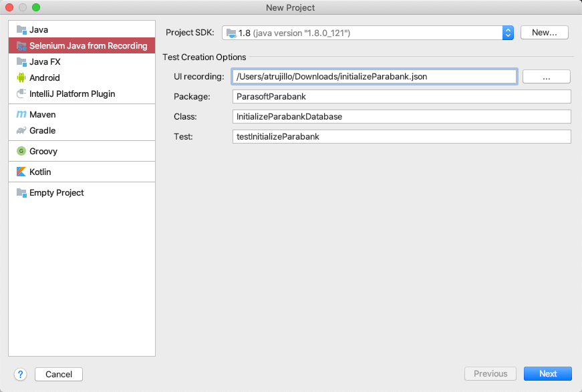Cancel the New Project dialog

59,374
